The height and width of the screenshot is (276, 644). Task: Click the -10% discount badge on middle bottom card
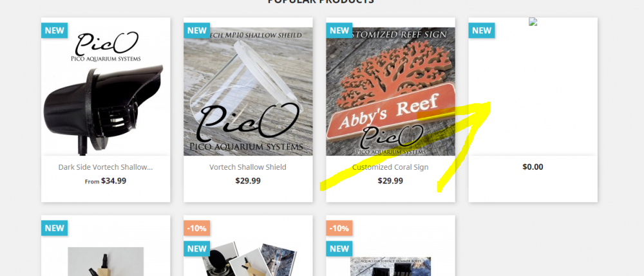[x=196, y=228]
